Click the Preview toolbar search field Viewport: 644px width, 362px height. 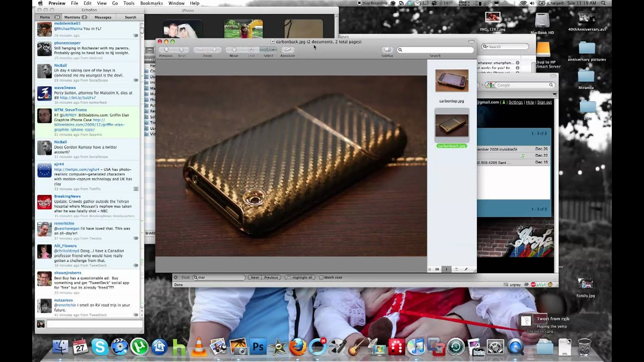click(x=435, y=50)
